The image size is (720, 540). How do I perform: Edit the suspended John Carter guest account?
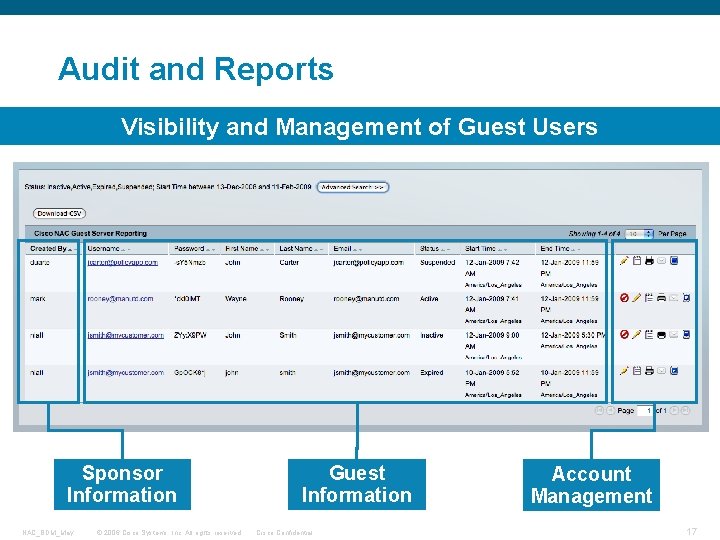pos(624,261)
